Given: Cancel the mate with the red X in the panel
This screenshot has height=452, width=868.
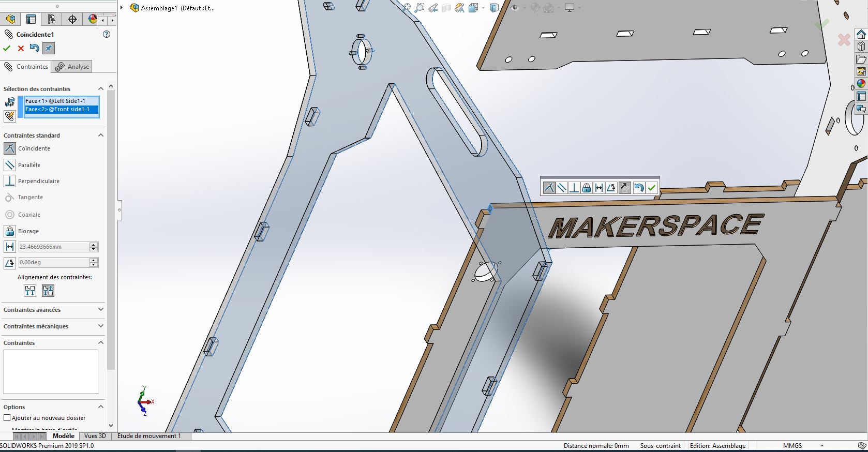Looking at the screenshot, I should pos(21,48).
